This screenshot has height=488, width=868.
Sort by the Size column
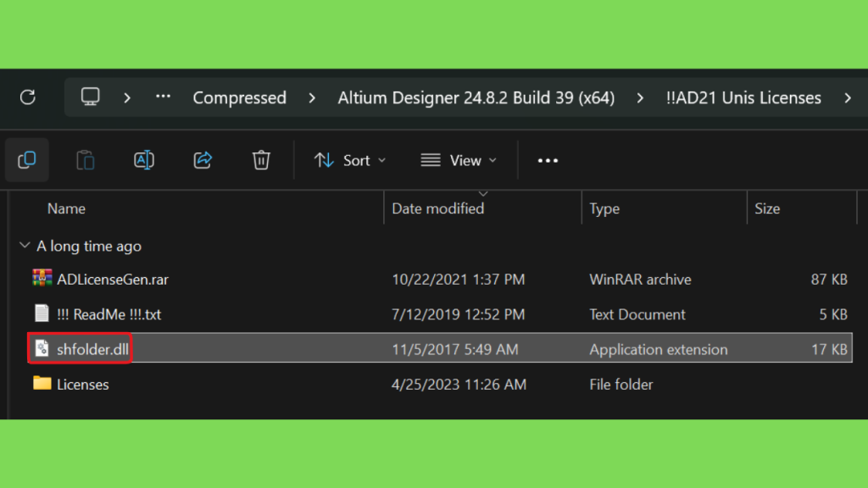click(767, 208)
